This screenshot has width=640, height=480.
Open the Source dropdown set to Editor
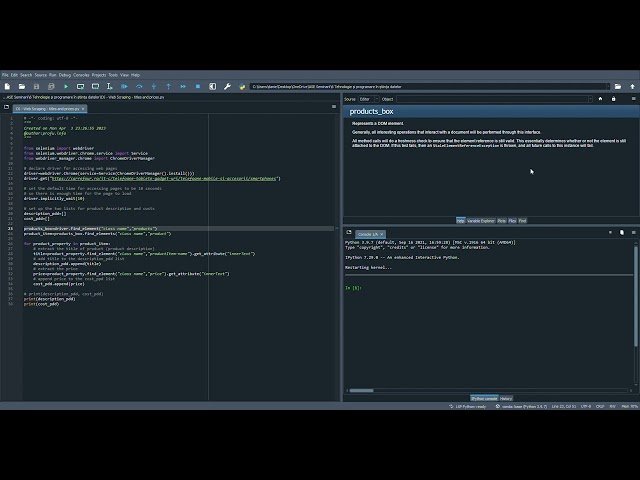coord(369,99)
